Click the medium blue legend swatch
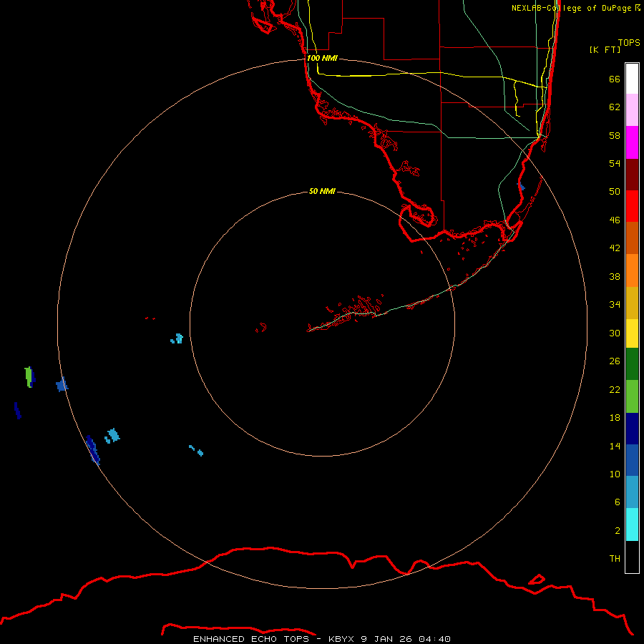 click(632, 460)
